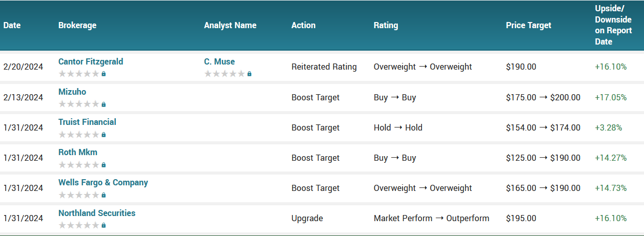Select Boost Target in the Roth Mkm row
This screenshot has width=644, height=236.
pos(315,158)
